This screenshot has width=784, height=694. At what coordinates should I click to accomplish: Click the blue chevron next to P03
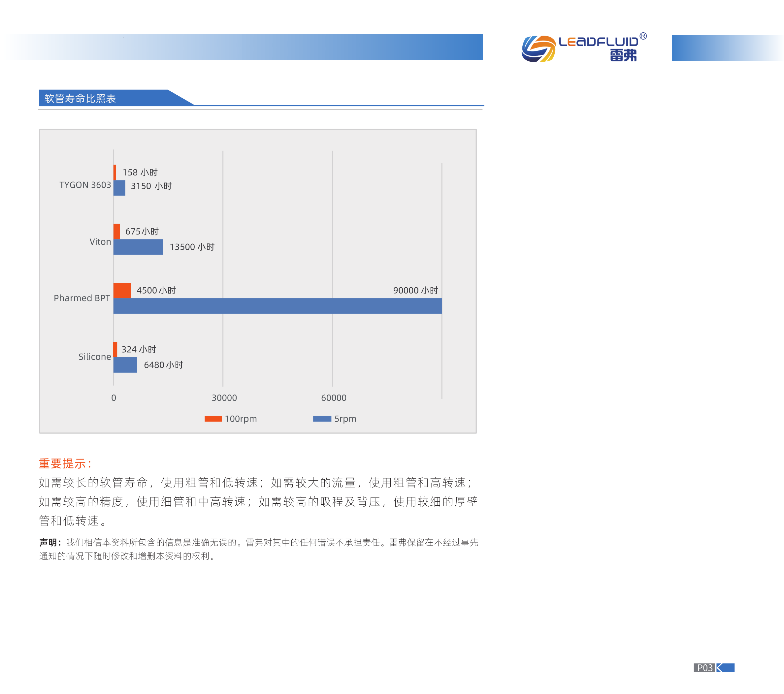[725, 668]
